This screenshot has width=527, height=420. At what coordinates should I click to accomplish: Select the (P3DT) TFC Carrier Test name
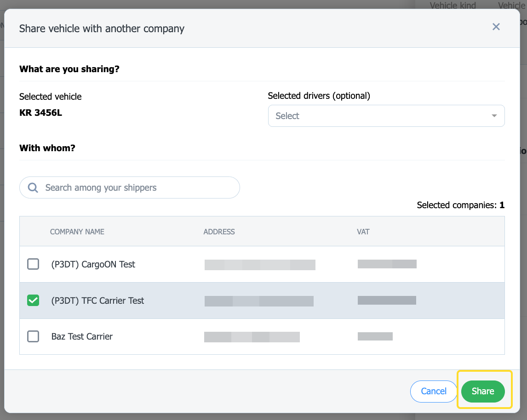pos(97,301)
